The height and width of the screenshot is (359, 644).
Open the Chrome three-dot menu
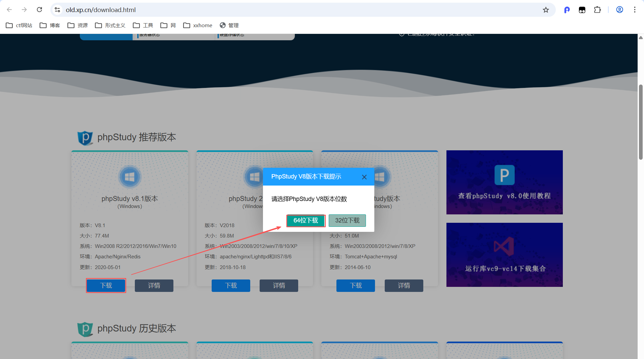(635, 10)
